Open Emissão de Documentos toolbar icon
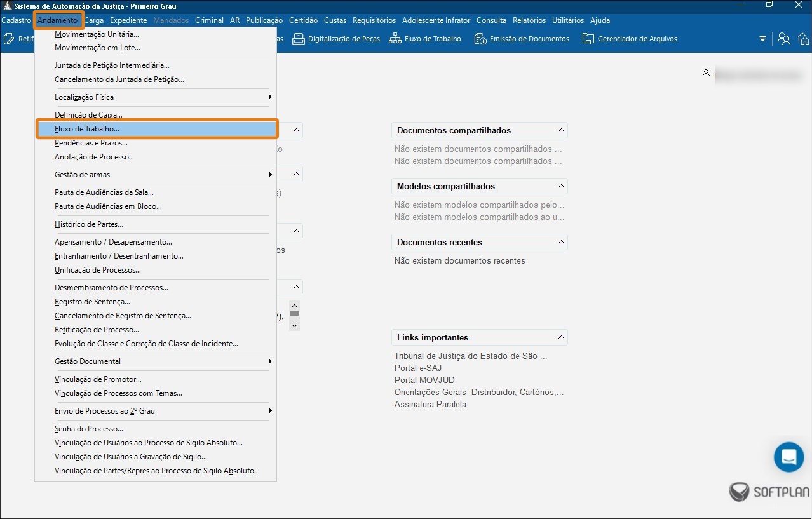The width and height of the screenshot is (812, 519). tap(521, 39)
